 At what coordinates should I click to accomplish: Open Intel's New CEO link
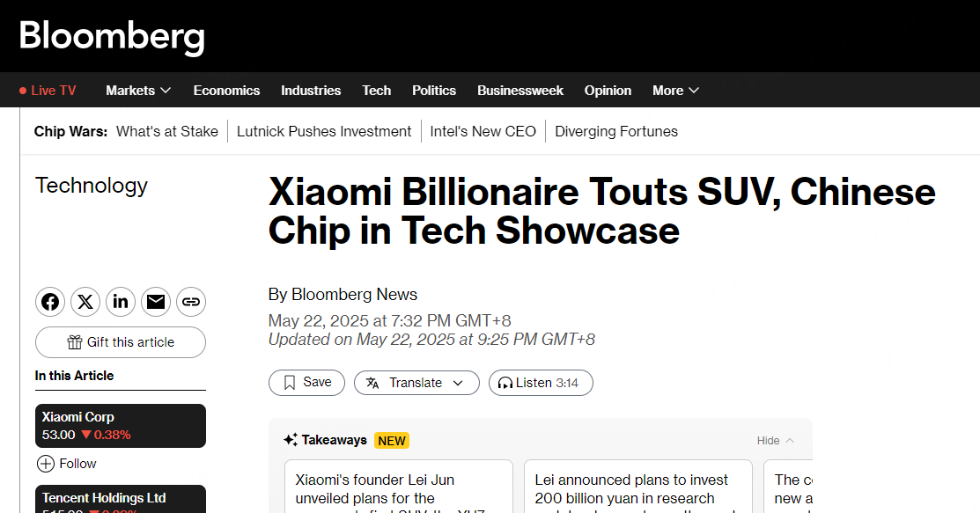click(x=483, y=132)
